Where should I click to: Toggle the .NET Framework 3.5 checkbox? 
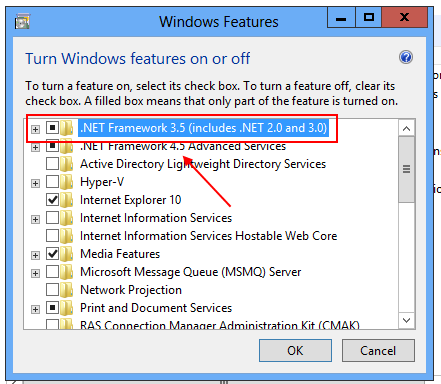coord(52,128)
